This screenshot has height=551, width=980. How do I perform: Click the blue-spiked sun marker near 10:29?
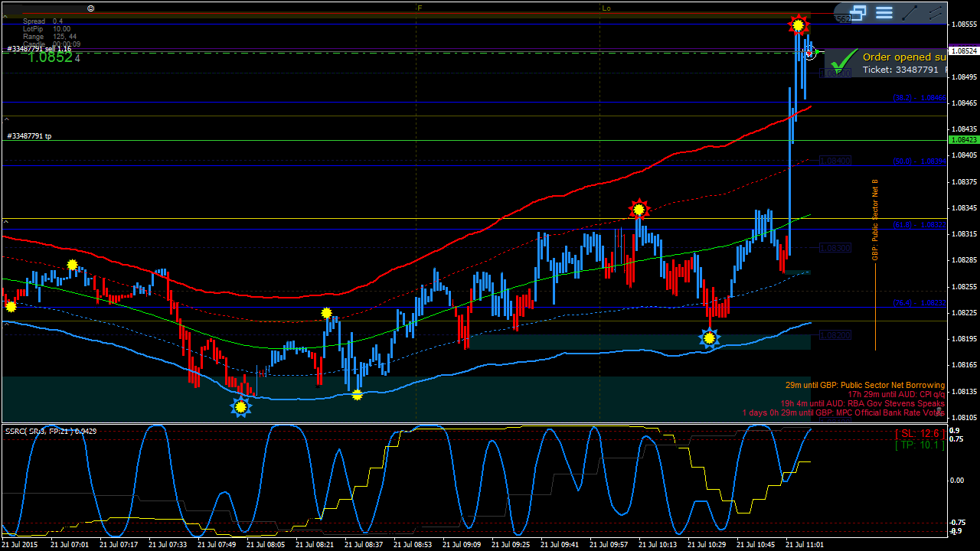point(710,337)
